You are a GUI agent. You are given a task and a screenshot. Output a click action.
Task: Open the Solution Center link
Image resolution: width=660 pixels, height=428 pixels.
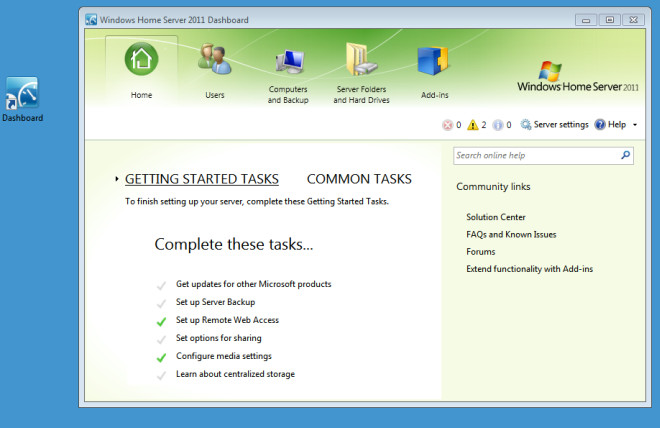[496, 217]
